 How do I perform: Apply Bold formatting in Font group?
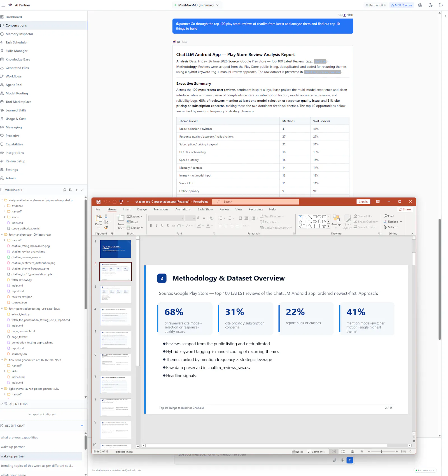151,226
